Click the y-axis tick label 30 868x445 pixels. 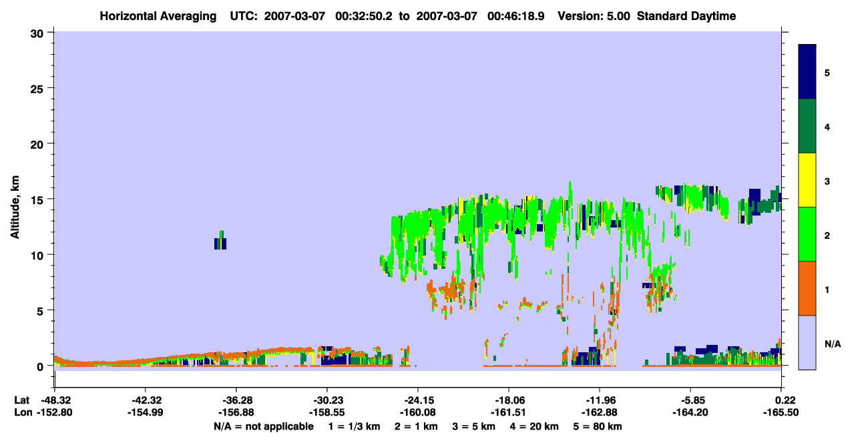pos(39,33)
